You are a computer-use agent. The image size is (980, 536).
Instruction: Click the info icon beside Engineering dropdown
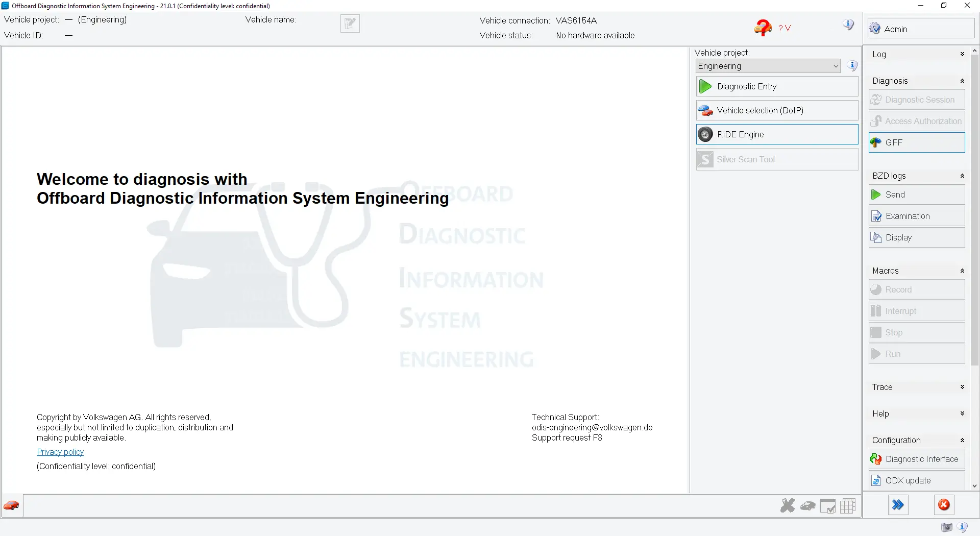[x=852, y=66]
